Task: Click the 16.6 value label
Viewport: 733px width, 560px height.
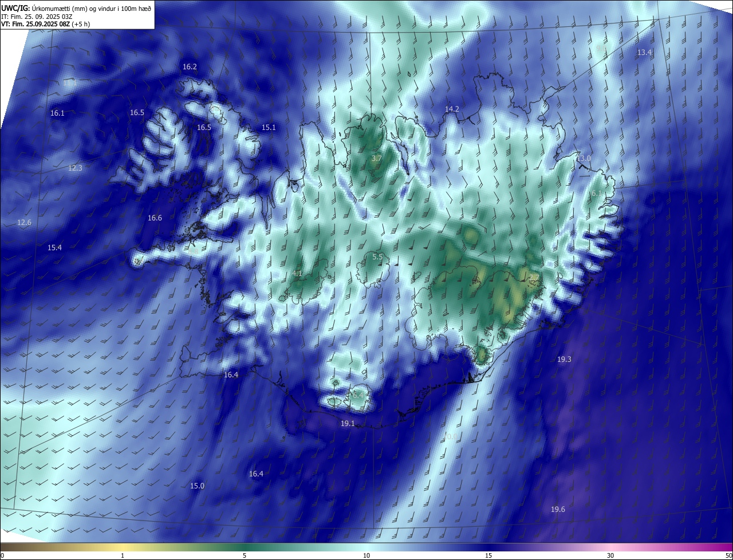Action: (x=155, y=218)
